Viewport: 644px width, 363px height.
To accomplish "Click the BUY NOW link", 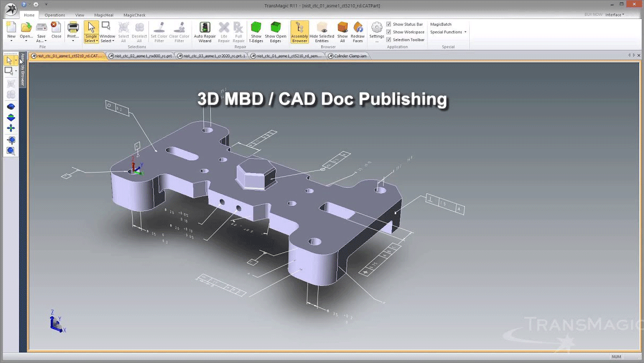I will (593, 15).
